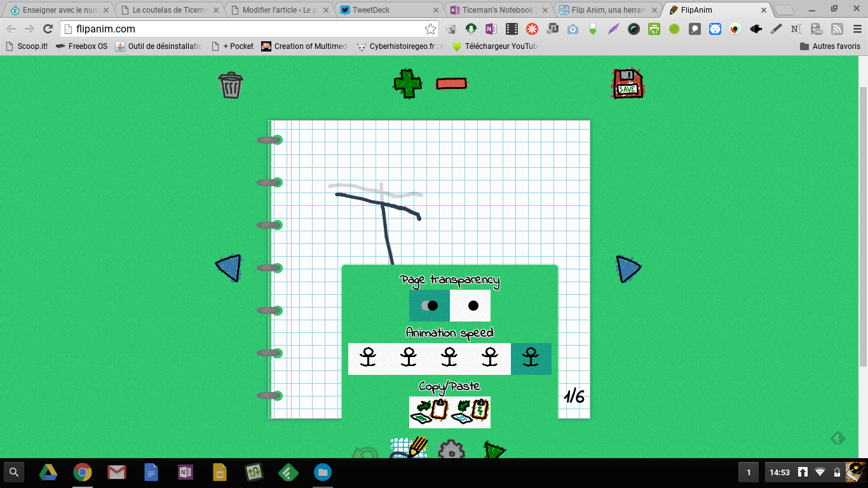Click the browser back arrow
The width and height of the screenshot is (868, 488).
[11, 29]
